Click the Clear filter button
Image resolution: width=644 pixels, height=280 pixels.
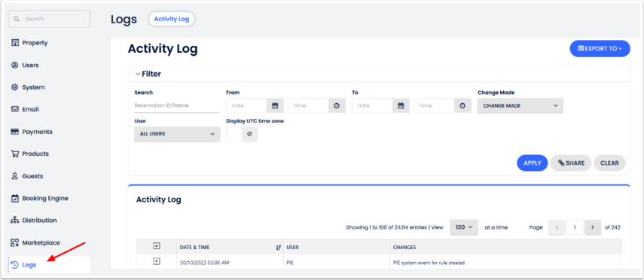609,163
